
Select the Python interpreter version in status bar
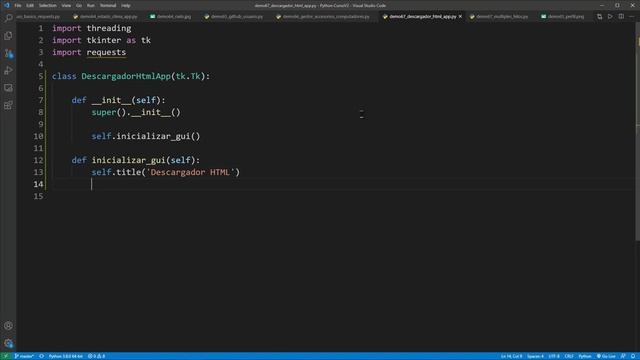click(65, 356)
